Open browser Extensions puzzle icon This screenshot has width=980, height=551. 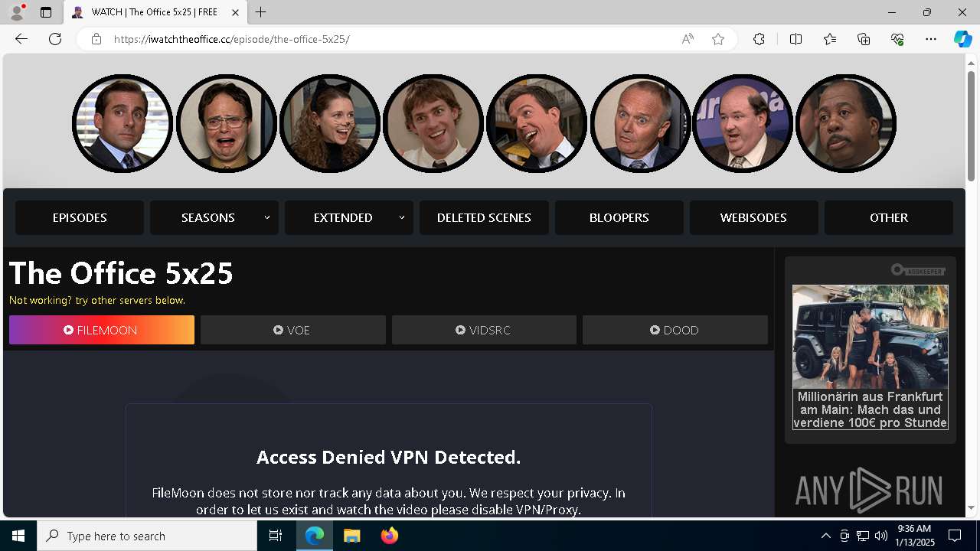click(x=759, y=39)
